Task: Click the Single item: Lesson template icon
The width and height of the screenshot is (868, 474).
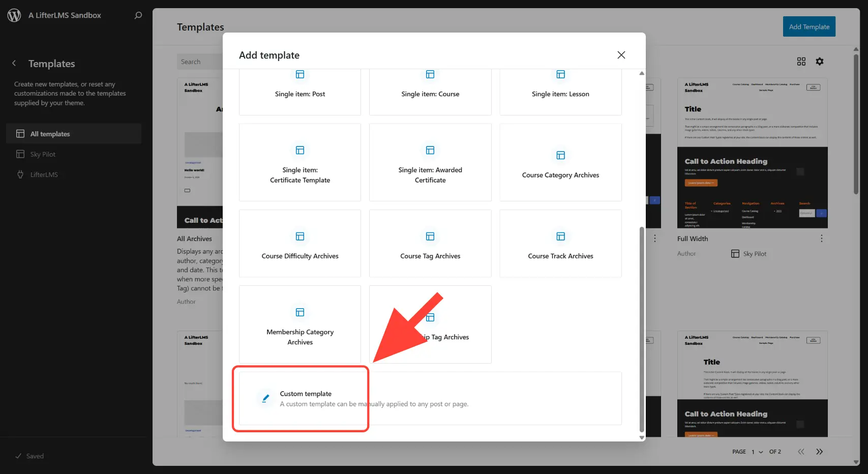Action: point(560,74)
